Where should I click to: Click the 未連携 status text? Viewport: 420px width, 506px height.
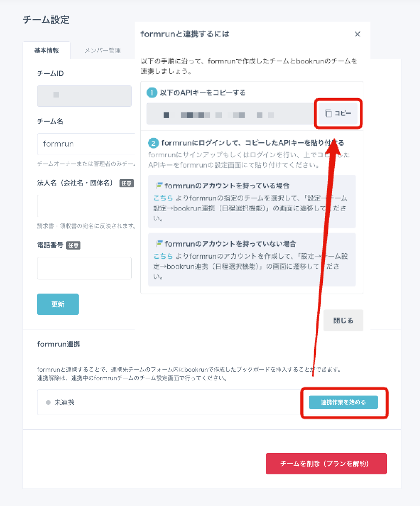64,402
